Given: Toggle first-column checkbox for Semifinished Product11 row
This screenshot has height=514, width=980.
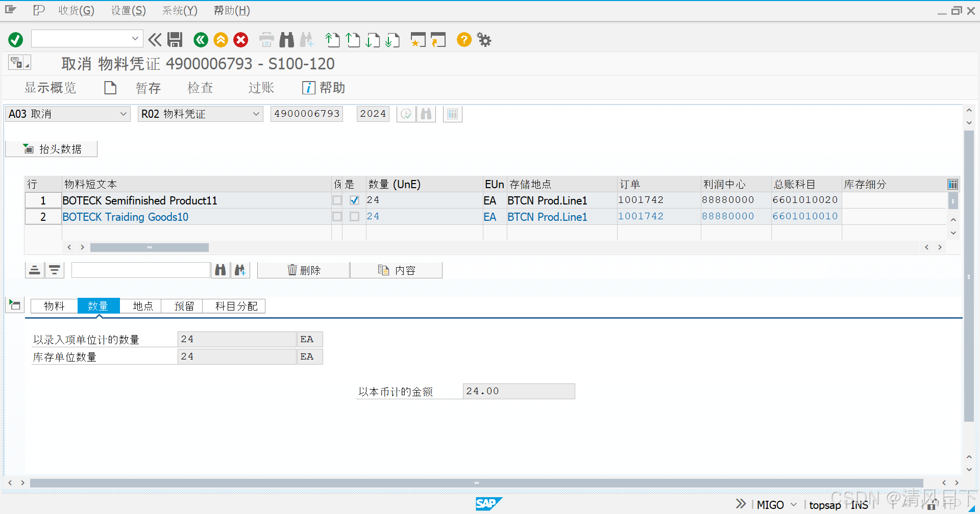Looking at the screenshot, I should (x=337, y=200).
